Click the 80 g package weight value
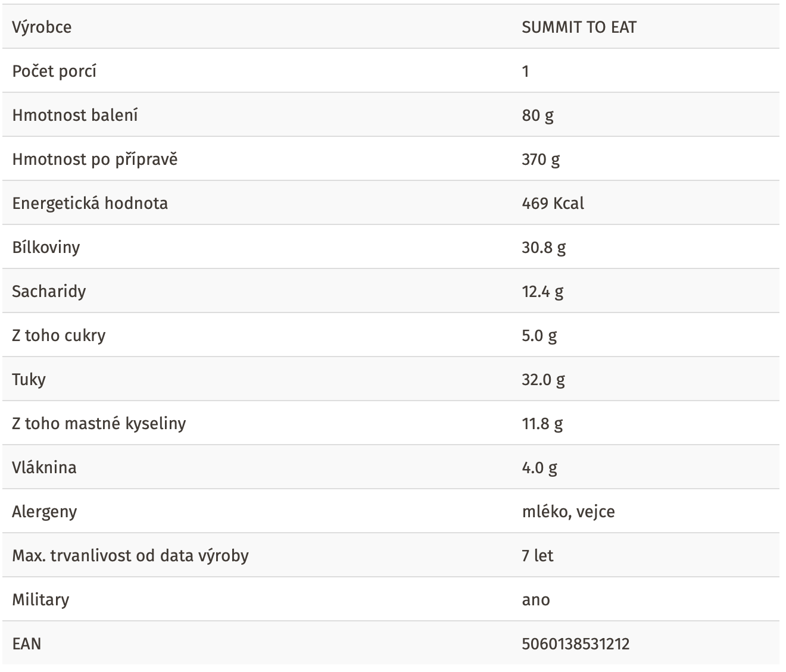Viewport: 786px width, 672px height. (x=538, y=115)
